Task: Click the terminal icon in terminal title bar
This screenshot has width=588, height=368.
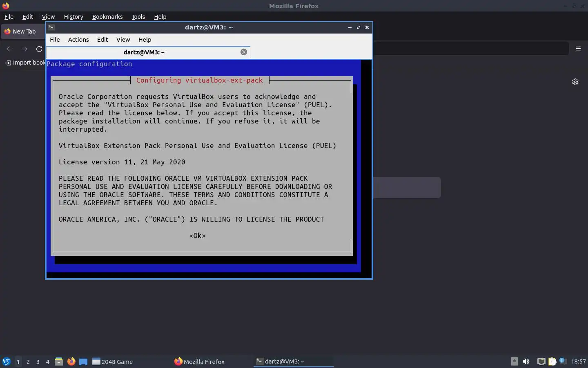Action: pos(51,27)
